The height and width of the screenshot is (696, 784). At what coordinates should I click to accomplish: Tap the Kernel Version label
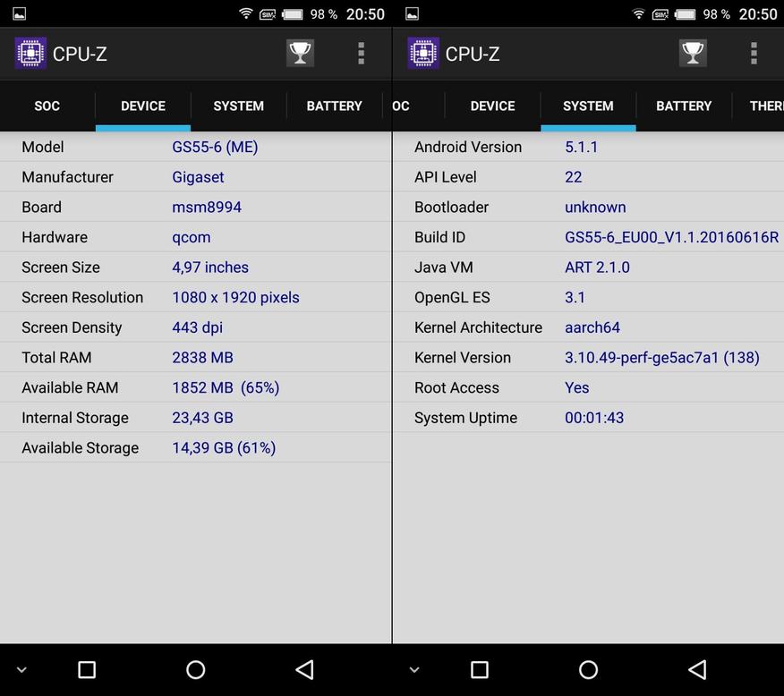pos(463,357)
